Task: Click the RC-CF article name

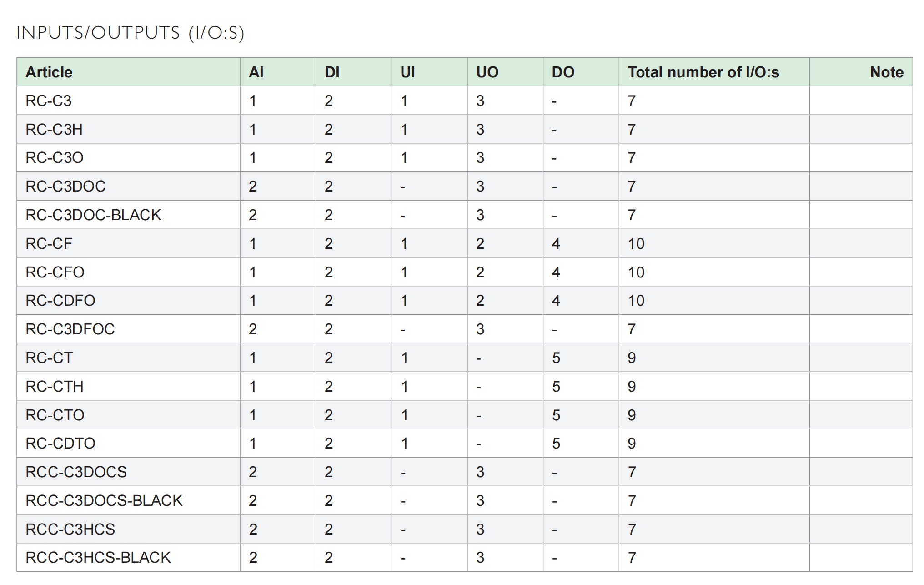Action: point(49,244)
